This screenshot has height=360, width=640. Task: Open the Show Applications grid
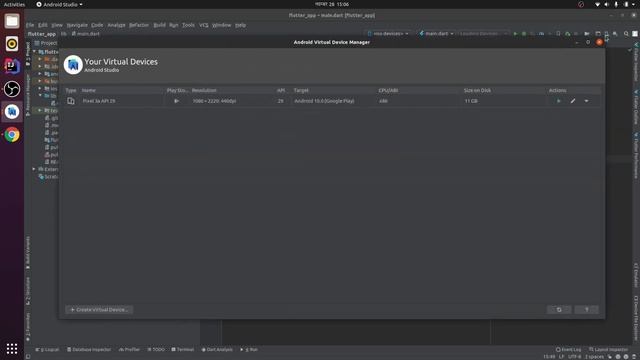(x=12, y=349)
